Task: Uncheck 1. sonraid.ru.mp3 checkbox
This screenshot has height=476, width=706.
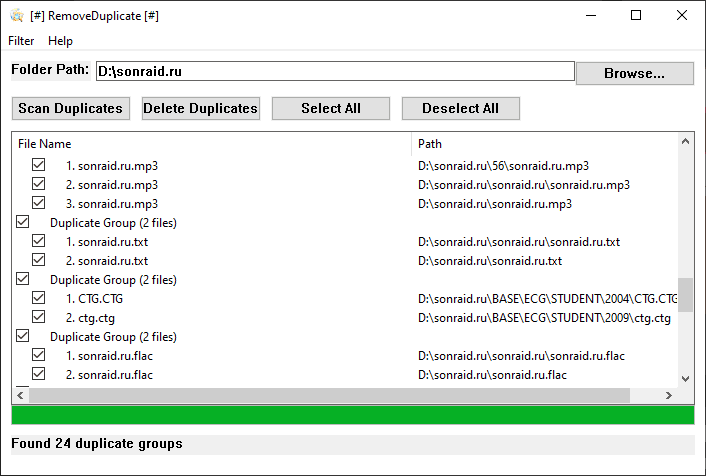Action: click(39, 165)
